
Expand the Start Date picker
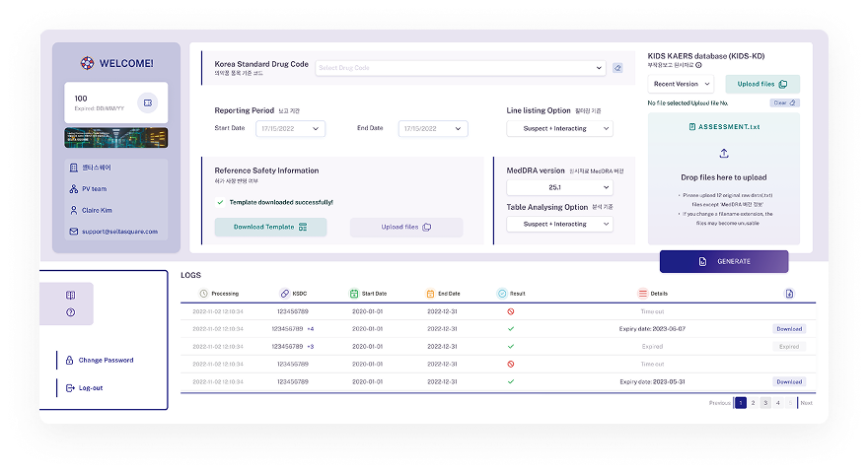(290, 129)
